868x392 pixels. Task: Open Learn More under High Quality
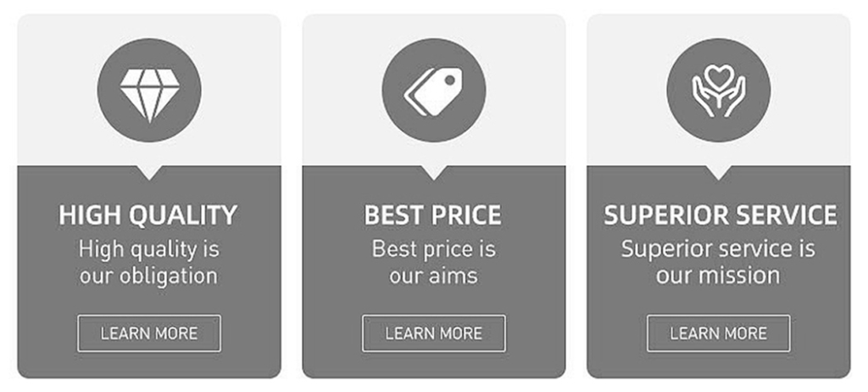(x=149, y=333)
